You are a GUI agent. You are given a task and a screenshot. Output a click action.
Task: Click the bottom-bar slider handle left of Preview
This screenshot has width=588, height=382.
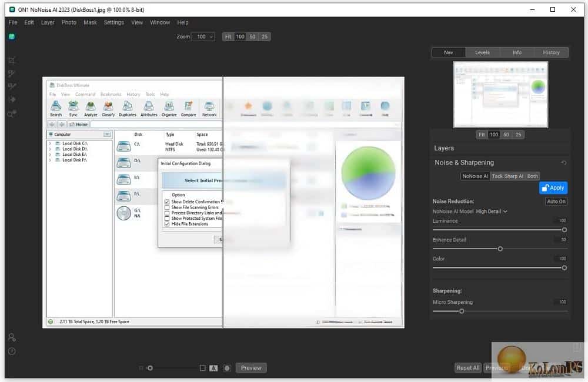pyautogui.click(x=150, y=368)
